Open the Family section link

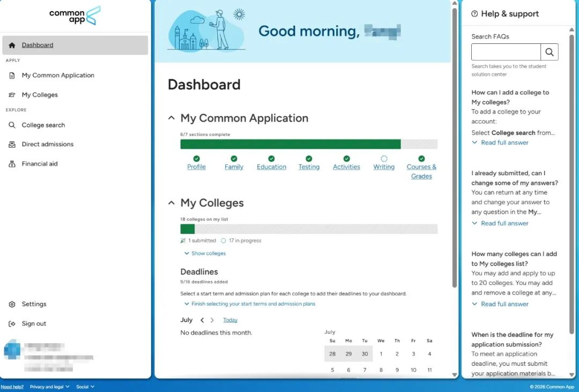tap(234, 167)
